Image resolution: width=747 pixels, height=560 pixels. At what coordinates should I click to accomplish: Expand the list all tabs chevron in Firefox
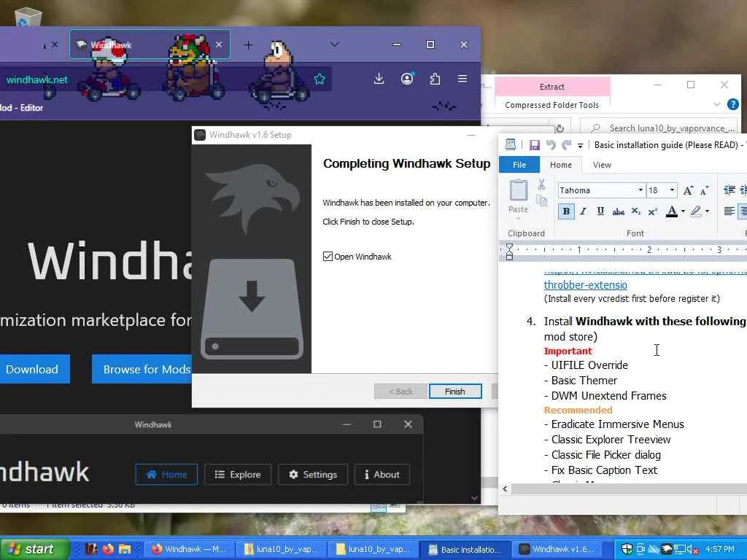pos(335,44)
